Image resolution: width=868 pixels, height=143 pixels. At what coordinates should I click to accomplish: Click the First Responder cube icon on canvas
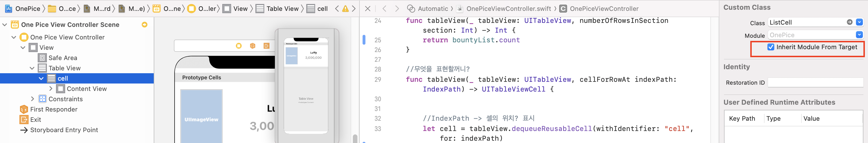(x=252, y=46)
